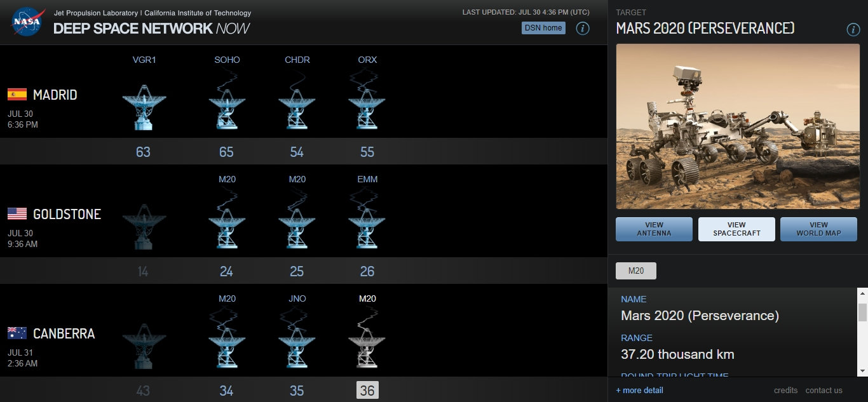868x402 pixels.
Task: Open info icon next to DSN home
Action: 583,28
